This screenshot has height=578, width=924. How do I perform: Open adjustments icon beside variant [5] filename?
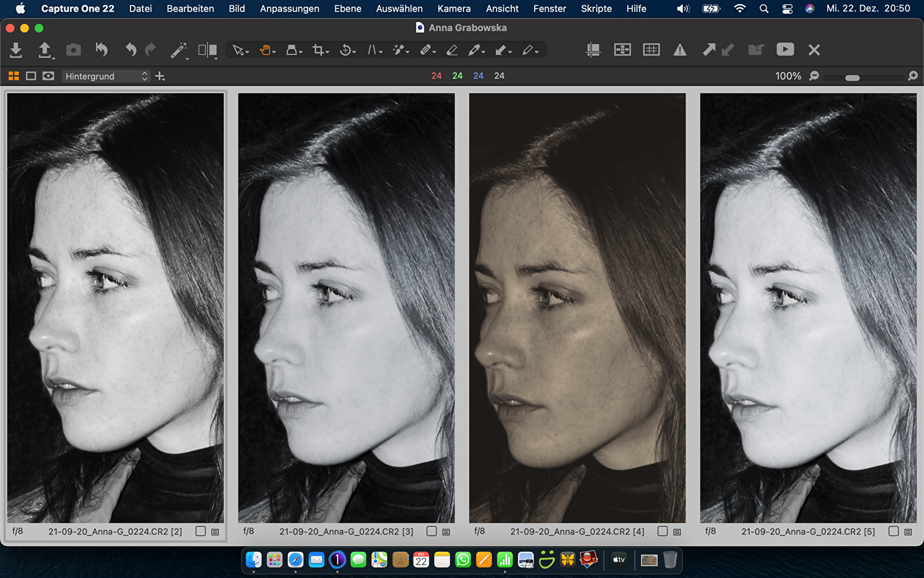point(908,532)
